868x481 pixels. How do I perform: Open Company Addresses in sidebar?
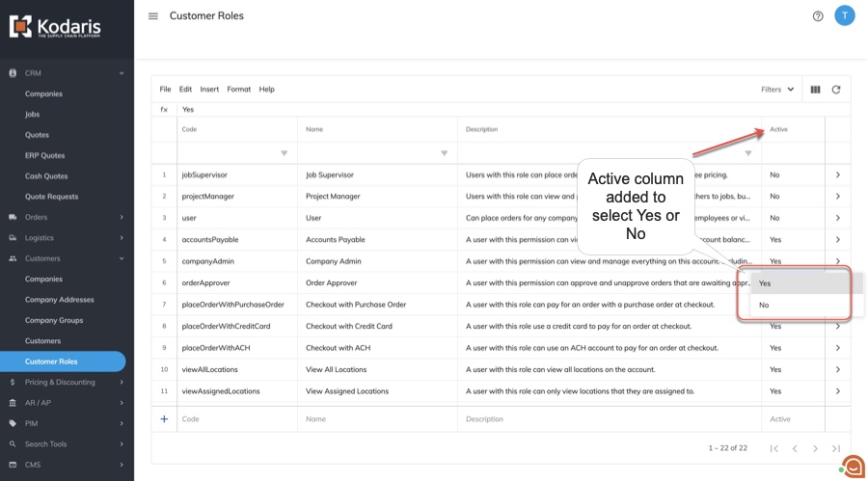(59, 300)
